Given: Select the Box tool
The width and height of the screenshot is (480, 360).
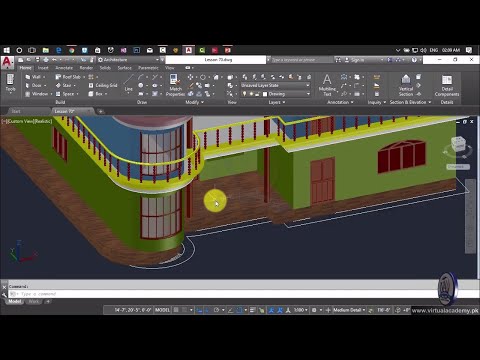Looking at the screenshot, I should coord(96,94).
